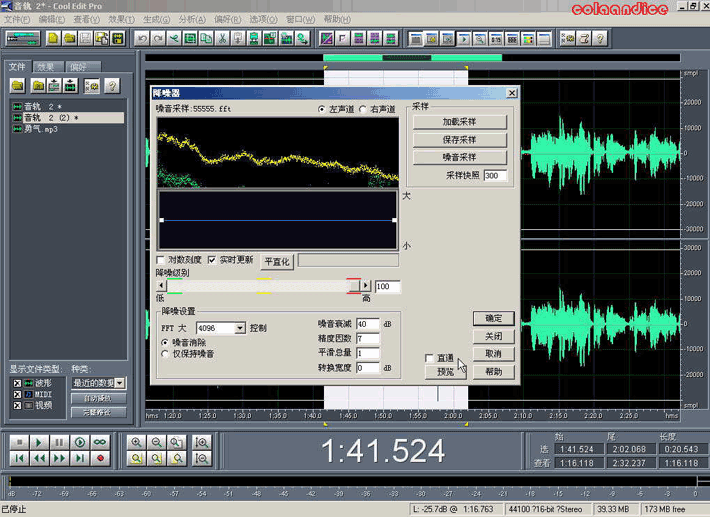Screen dimensions: 710x517
Task: Choose the 仅保持噪音 radio option
Action: coord(165,354)
